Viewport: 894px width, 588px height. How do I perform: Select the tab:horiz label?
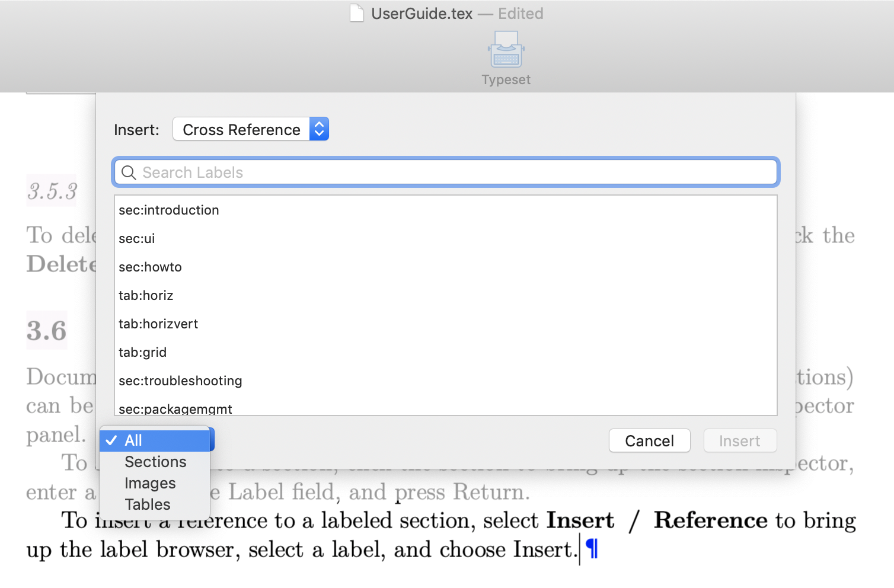445,295
